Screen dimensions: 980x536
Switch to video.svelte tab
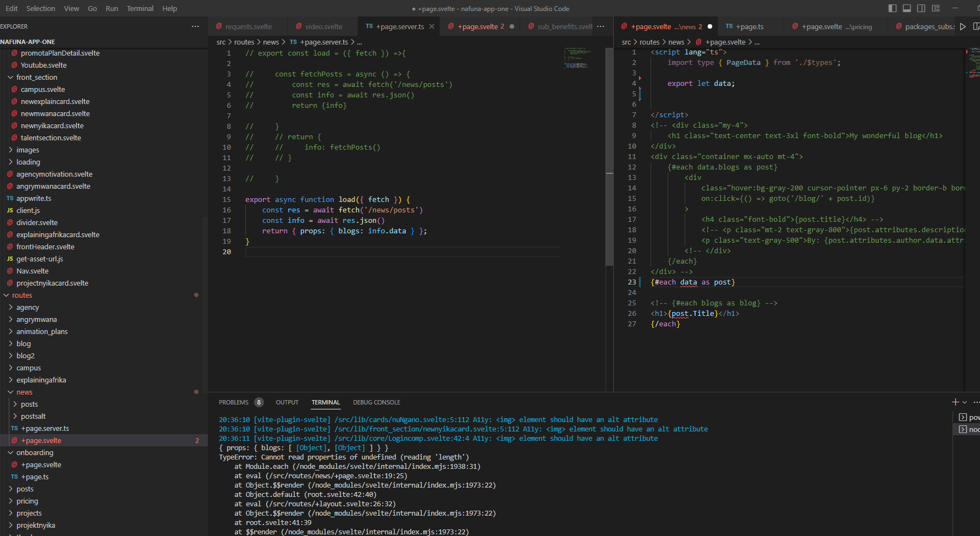[323, 26]
